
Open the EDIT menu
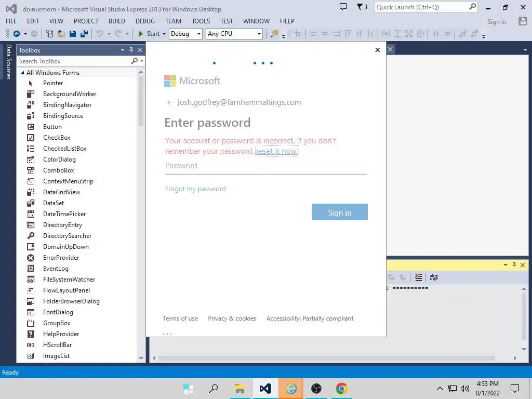[33, 21]
